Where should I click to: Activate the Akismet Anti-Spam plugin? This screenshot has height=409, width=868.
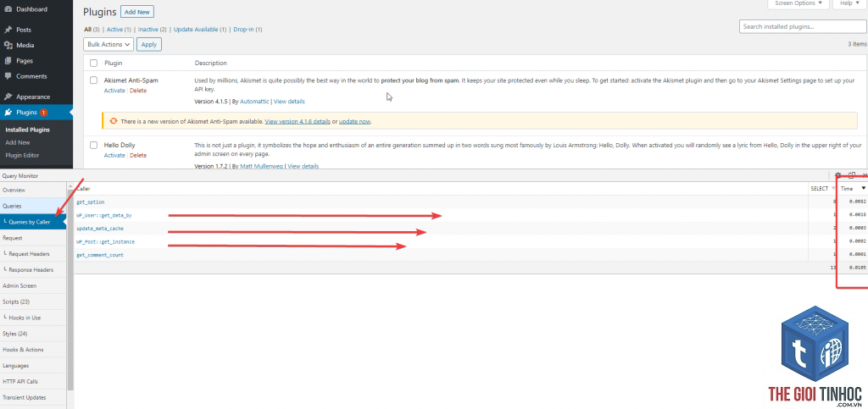coord(114,91)
